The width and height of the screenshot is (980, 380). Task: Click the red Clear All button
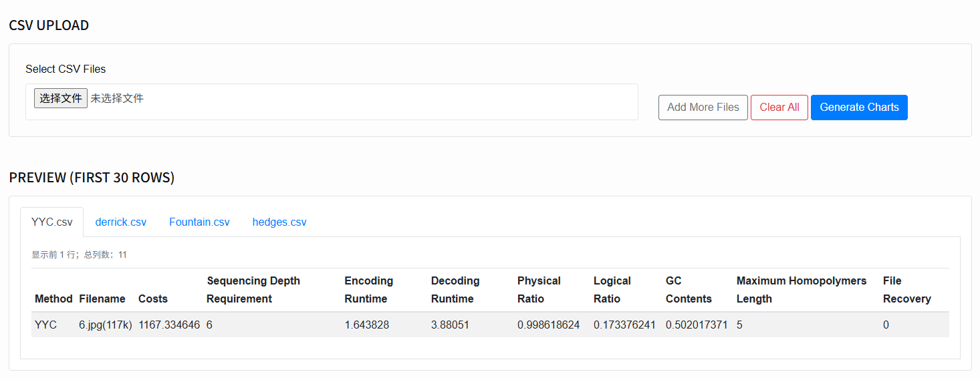click(779, 108)
